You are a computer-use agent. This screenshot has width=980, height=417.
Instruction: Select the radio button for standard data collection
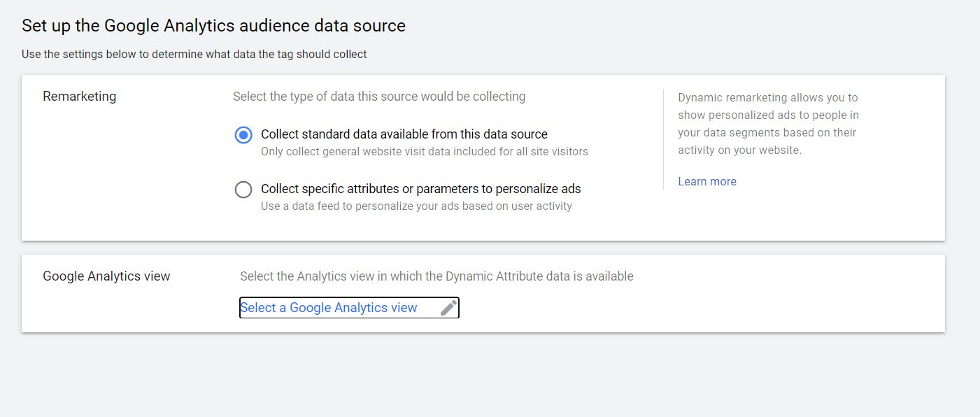coord(243,134)
